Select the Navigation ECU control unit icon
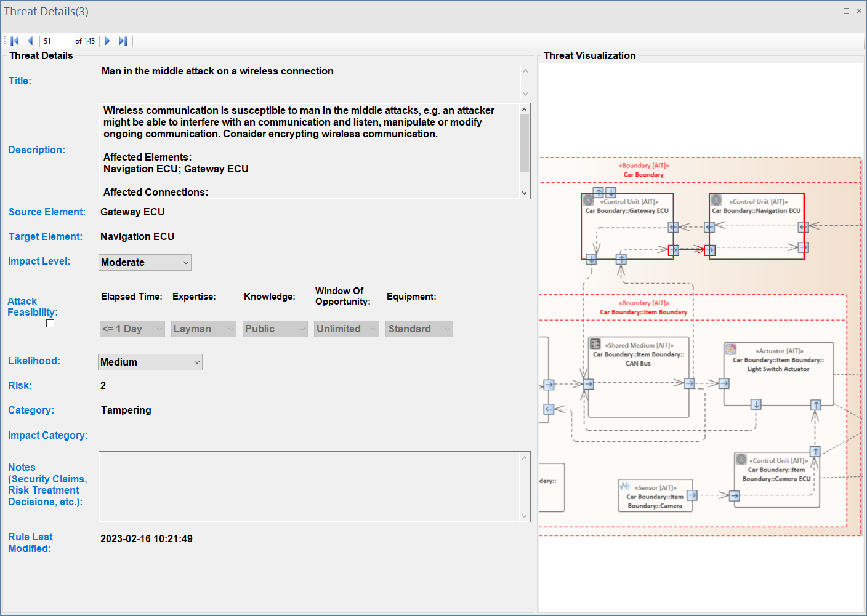867x616 pixels. (x=717, y=201)
